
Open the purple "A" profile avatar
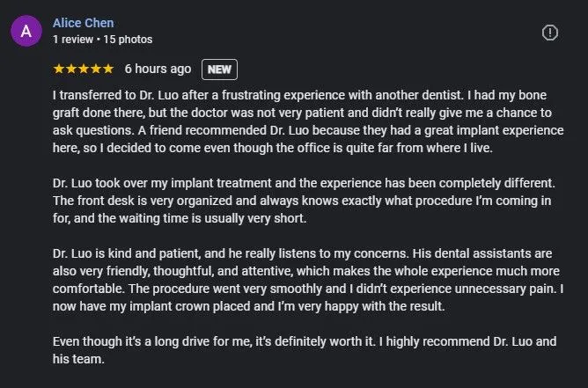pyautogui.click(x=26, y=32)
